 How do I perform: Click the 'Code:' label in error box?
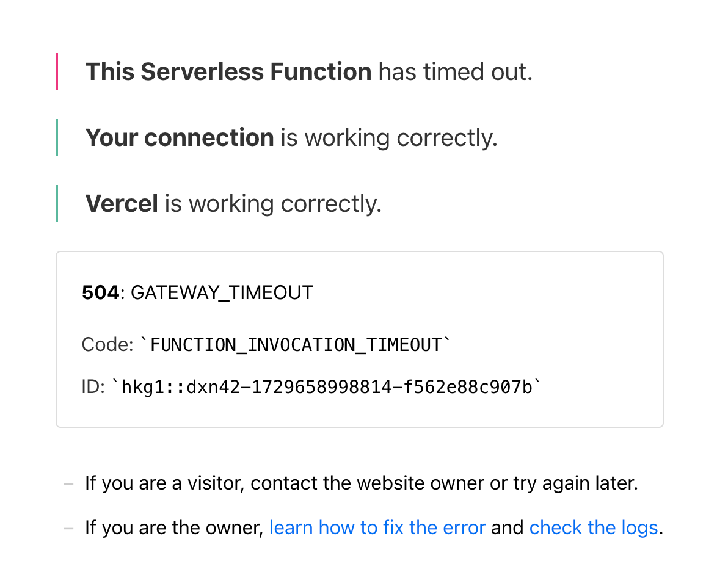[107, 345]
